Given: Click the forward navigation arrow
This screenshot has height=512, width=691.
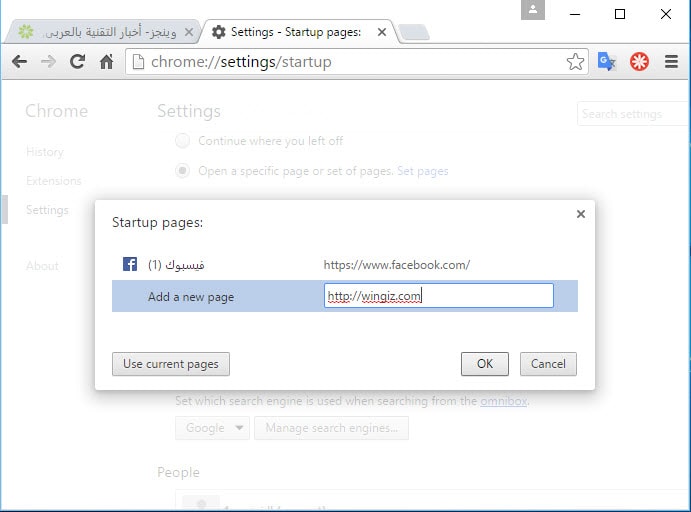Looking at the screenshot, I should pos(48,62).
